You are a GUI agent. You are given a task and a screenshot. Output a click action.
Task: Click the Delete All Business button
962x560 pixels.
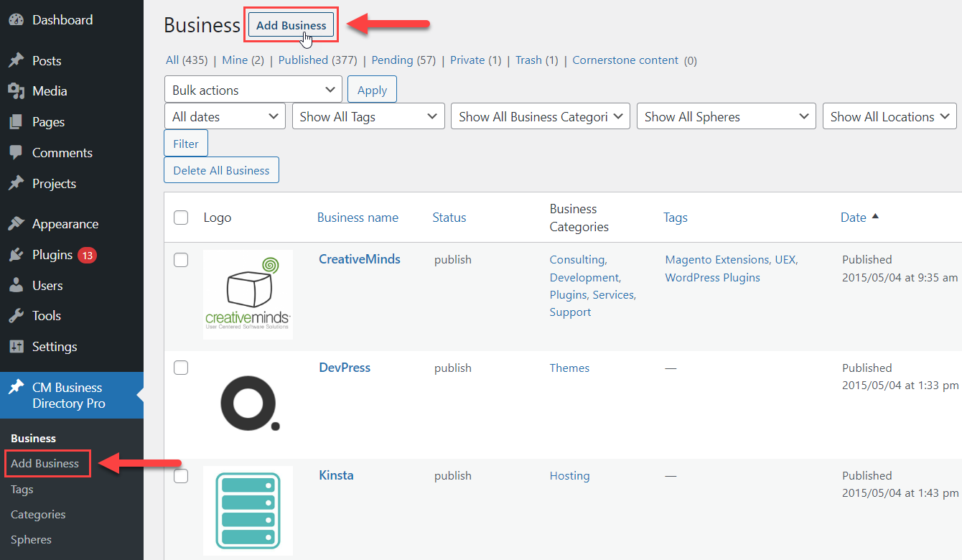click(221, 170)
